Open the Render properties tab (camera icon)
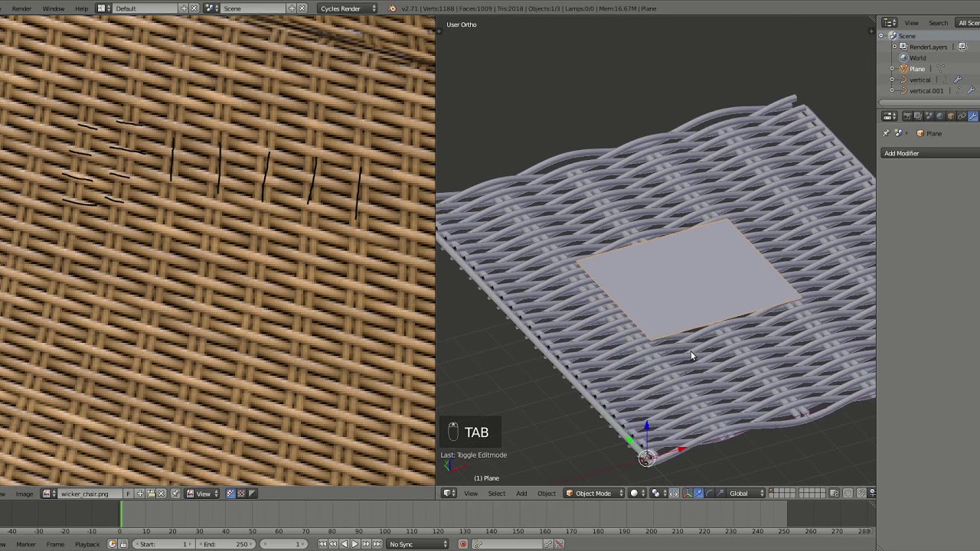Image resolution: width=980 pixels, height=551 pixels. click(907, 116)
